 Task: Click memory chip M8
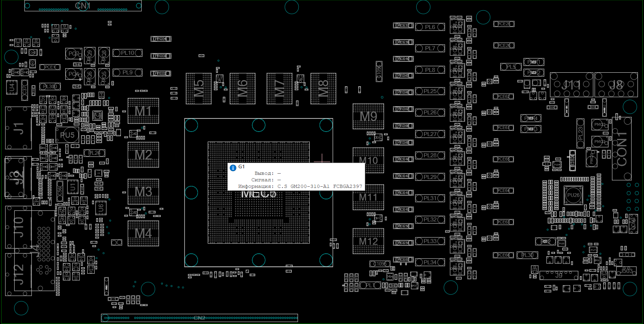coord(323,89)
